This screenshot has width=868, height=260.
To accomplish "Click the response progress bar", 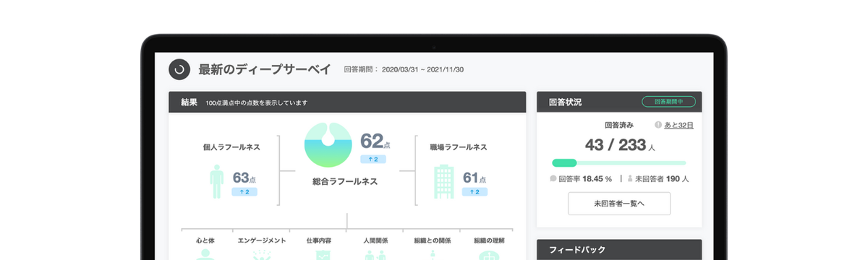I will [619, 163].
